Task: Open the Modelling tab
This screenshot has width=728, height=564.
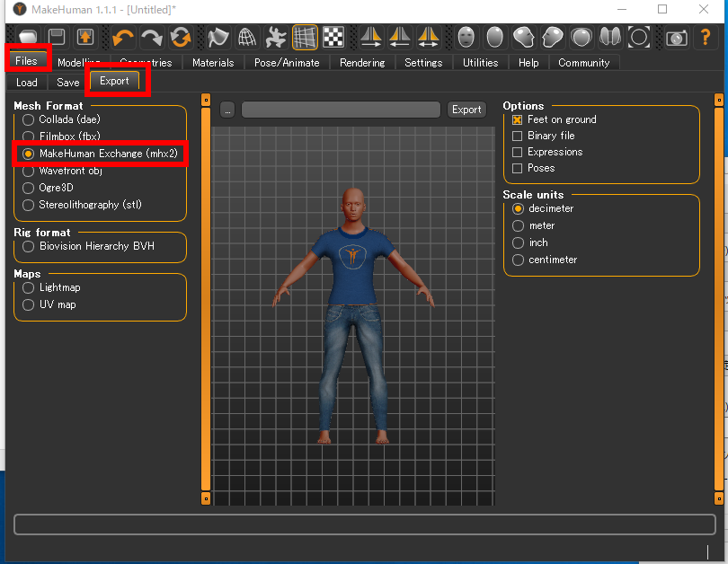Action: pos(79,63)
